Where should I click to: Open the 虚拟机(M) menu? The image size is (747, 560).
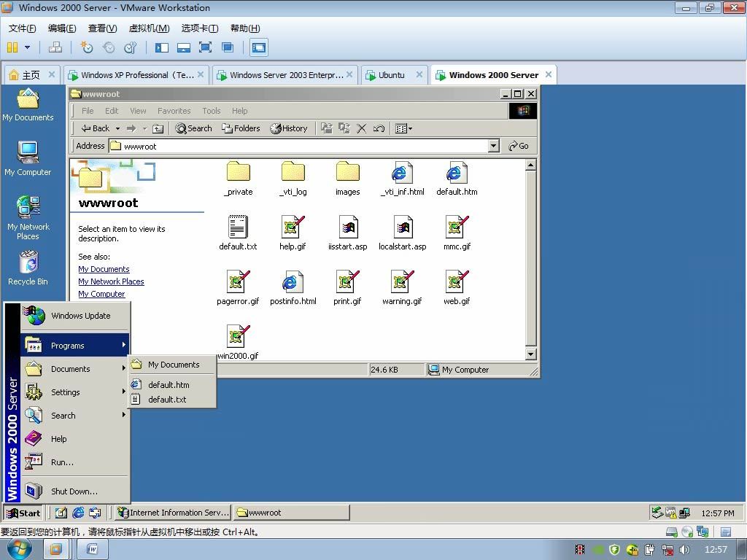point(149,28)
